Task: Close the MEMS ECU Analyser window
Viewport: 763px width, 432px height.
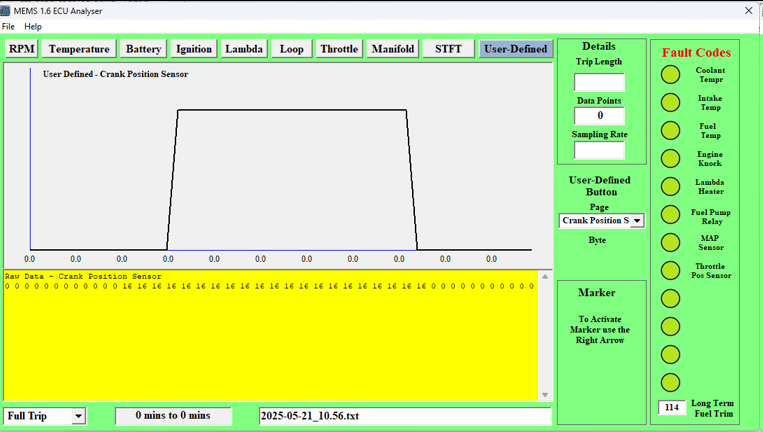Action: pos(748,10)
